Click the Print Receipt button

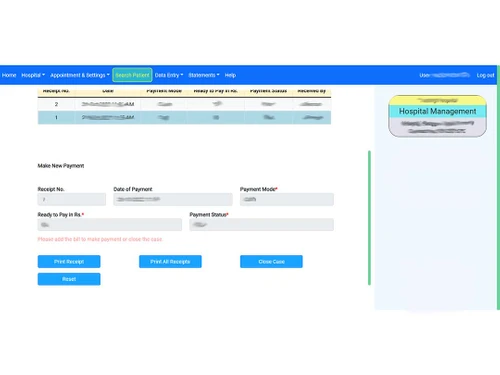coord(69,262)
